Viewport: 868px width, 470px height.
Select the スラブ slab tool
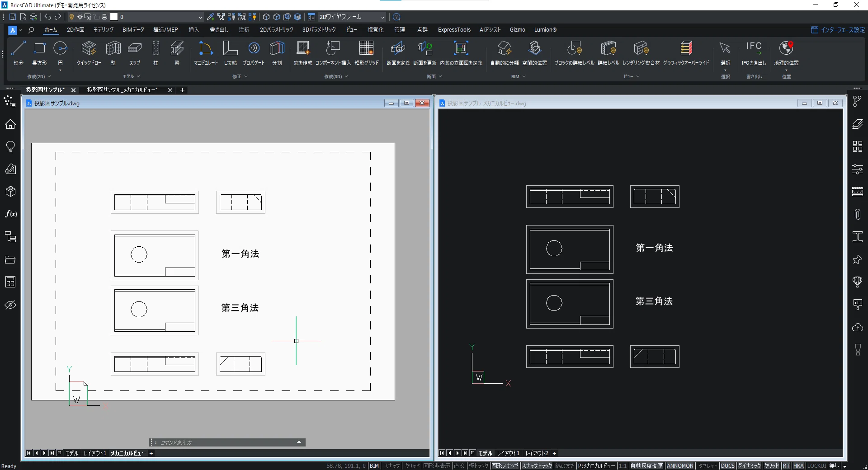[135, 53]
